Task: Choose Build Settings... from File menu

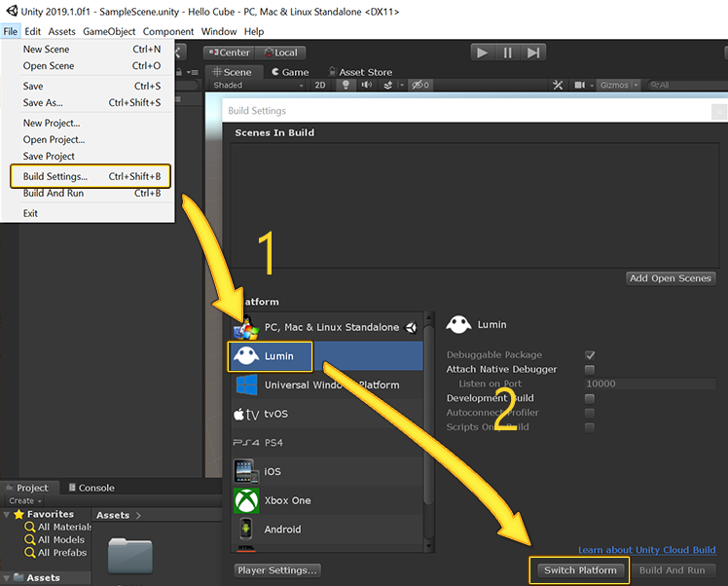Action: click(91, 176)
